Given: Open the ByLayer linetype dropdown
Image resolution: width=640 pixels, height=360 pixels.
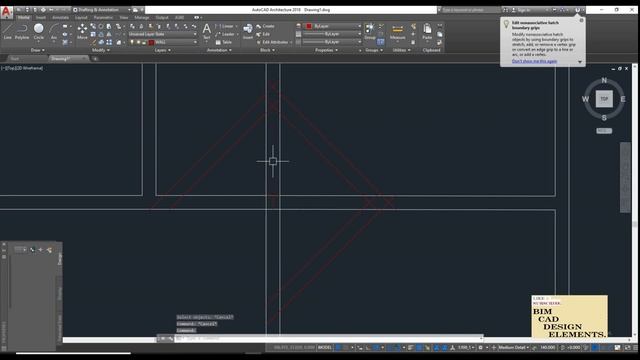Looking at the screenshot, I should (x=333, y=42).
